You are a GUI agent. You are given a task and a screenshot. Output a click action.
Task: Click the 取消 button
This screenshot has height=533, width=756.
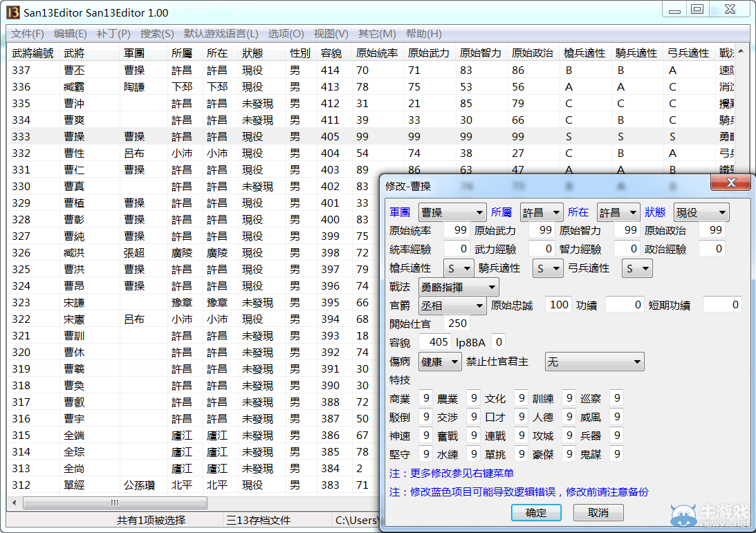click(x=598, y=512)
